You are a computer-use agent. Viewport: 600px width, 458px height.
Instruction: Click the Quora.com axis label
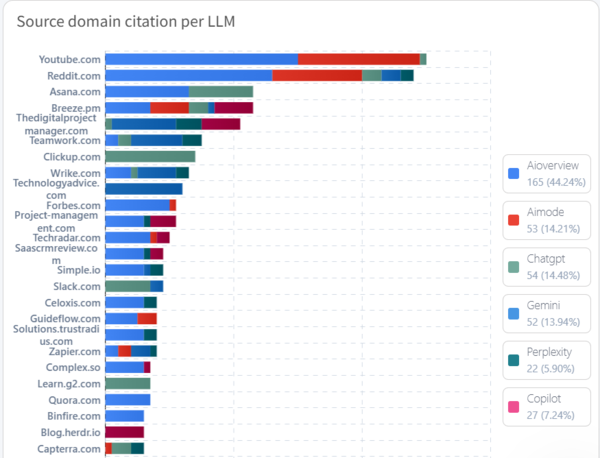pyautogui.click(x=75, y=400)
